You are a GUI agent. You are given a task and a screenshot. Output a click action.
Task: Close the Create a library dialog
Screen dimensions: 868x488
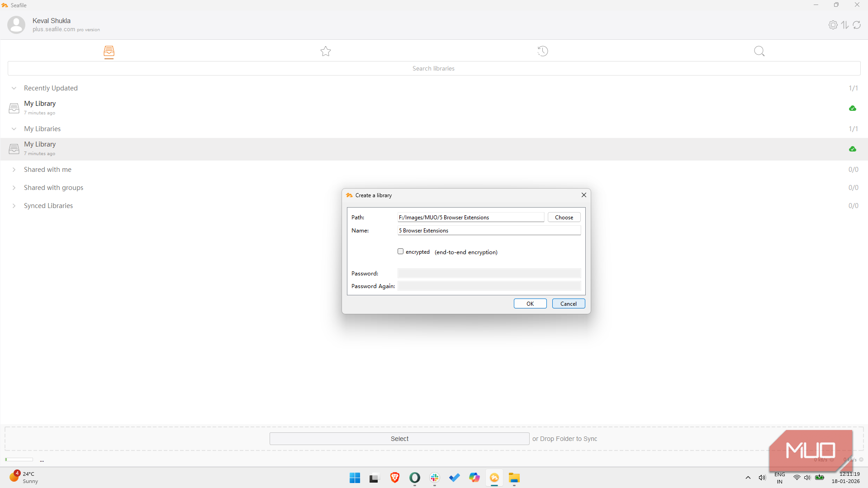583,195
